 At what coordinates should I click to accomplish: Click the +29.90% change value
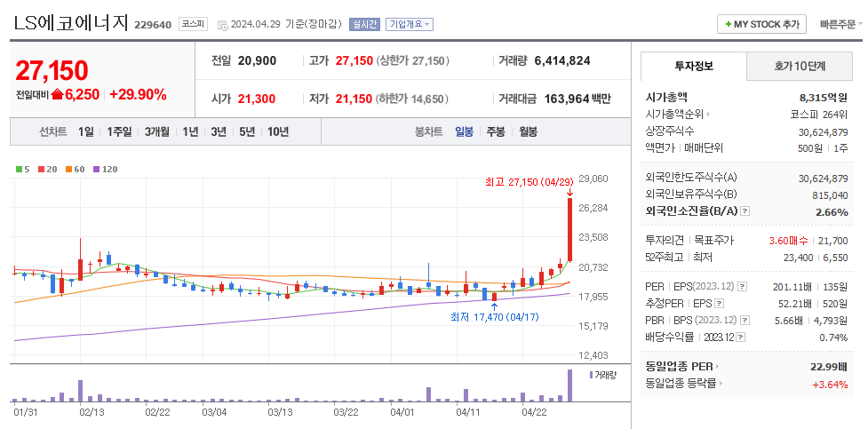click(138, 95)
